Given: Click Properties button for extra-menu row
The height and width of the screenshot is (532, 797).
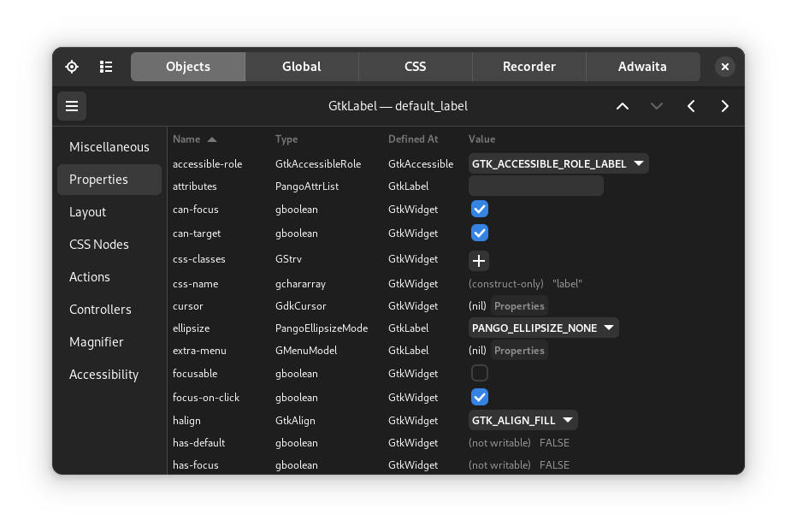Looking at the screenshot, I should pyautogui.click(x=519, y=351).
